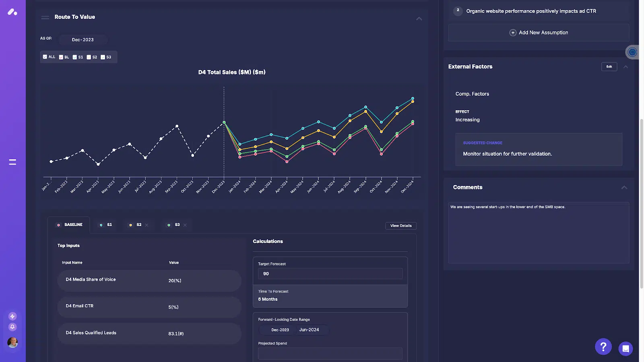Screen dimensions: 644x362
Task: Select the D4 Sales Qualified Leads row
Action: (149, 333)
